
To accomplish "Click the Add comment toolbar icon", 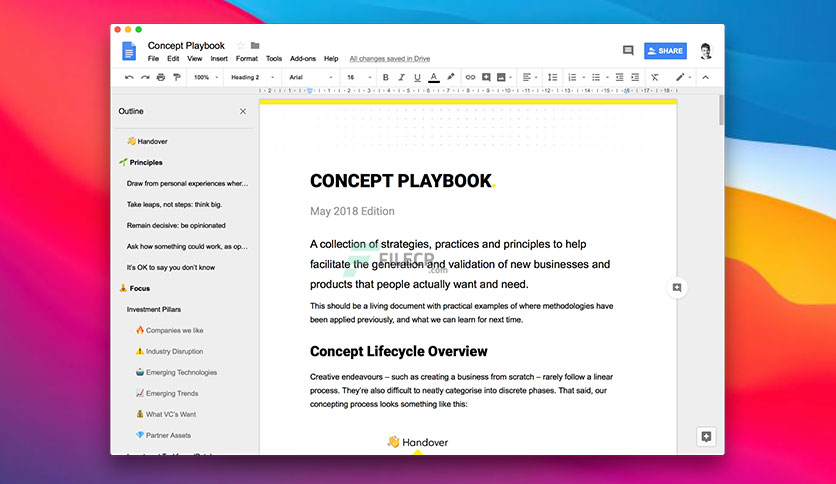I will [486, 77].
